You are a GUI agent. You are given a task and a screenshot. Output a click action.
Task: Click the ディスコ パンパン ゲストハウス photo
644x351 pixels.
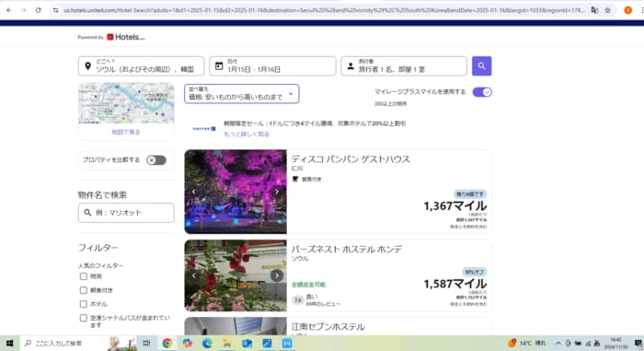tap(236, 192)
